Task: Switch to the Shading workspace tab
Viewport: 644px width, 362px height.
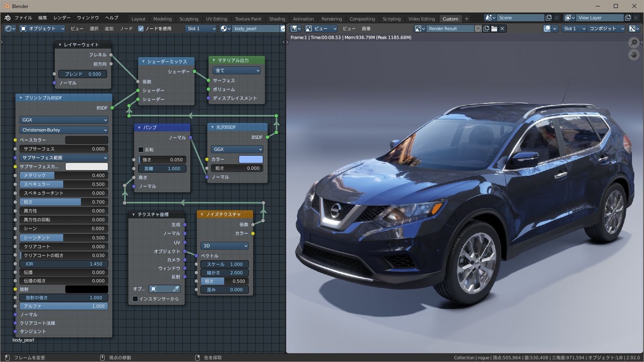Action: tap(277, 19)
